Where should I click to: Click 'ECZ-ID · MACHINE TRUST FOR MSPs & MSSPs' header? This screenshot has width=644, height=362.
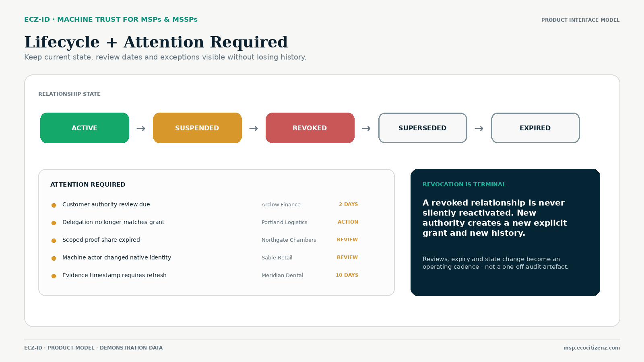pos(111,19)
